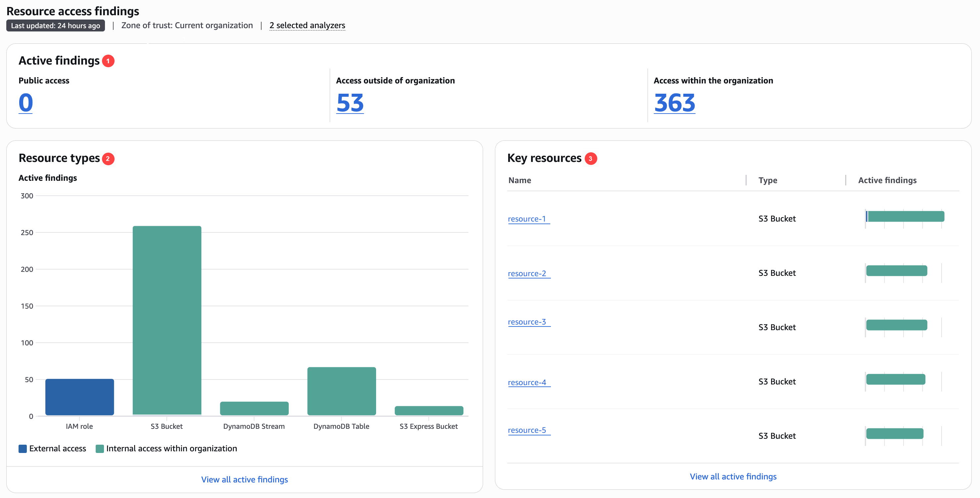
Task: Open resource-2 in Key resources
Action: click(528, 273)
